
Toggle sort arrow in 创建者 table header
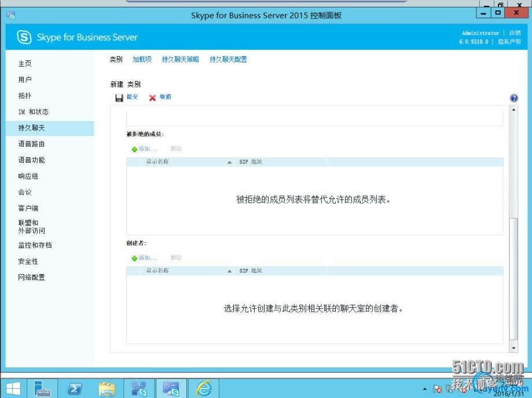tap(230, 271)
